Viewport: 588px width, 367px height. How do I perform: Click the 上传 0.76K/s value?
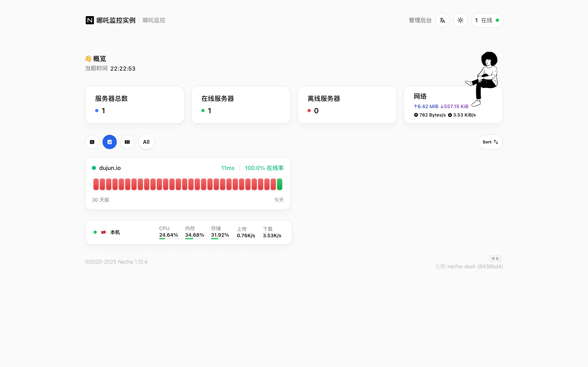click(x=246, y=235)
